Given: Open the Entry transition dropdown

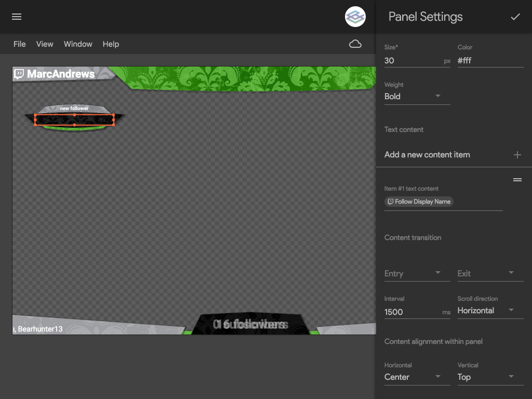Looking at the screenshot, I should tap(417, 273).
